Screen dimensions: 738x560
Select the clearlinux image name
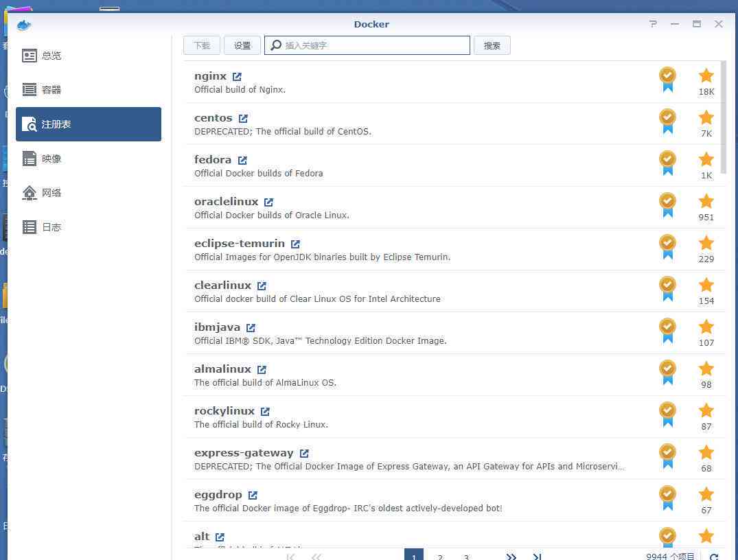pyautogui.click(x=222, y=285)
